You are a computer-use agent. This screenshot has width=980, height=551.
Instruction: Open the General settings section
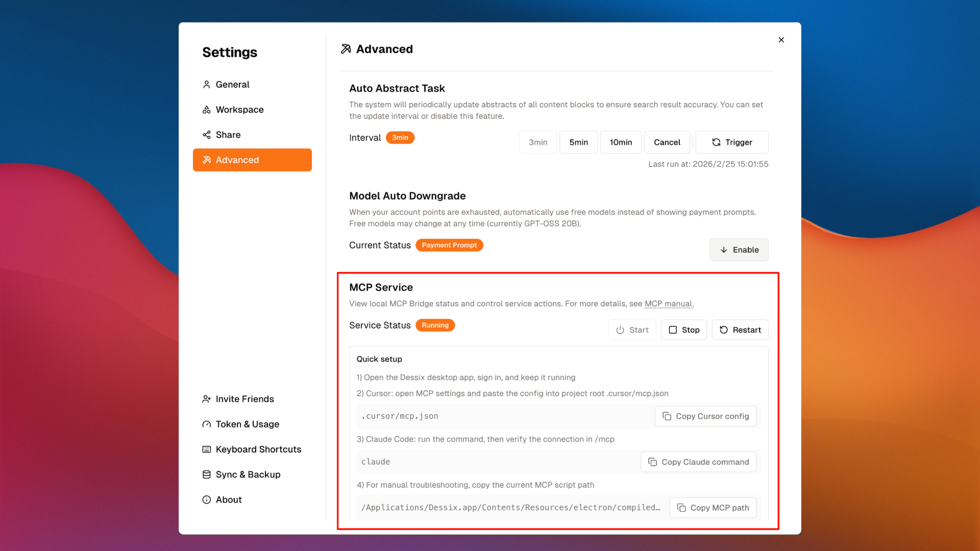tap(232, 84)
